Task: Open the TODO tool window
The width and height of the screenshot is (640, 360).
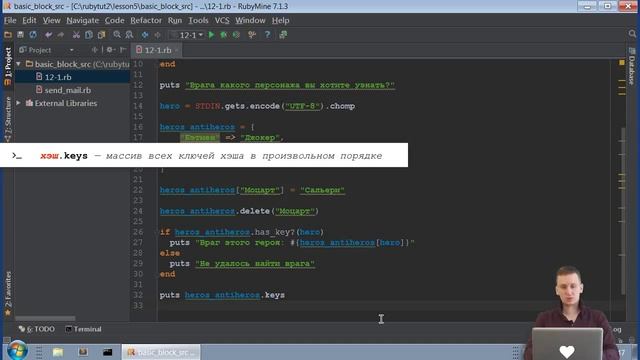Action: (37, 329)
